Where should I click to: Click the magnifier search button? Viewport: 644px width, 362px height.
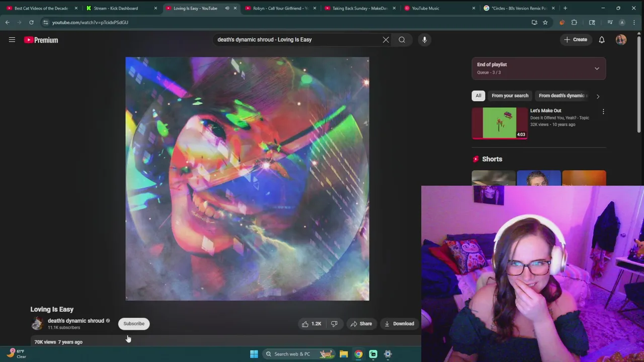coord(402,40)
